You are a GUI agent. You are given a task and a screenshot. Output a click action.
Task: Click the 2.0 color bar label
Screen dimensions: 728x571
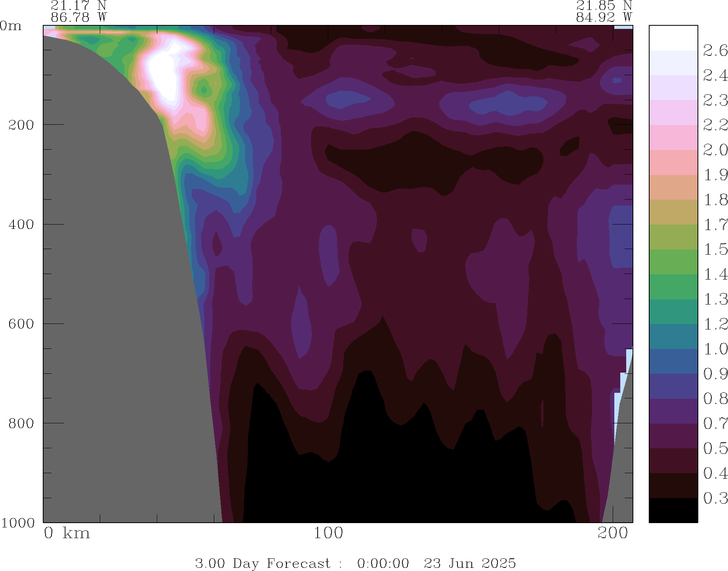pos(715,150)
